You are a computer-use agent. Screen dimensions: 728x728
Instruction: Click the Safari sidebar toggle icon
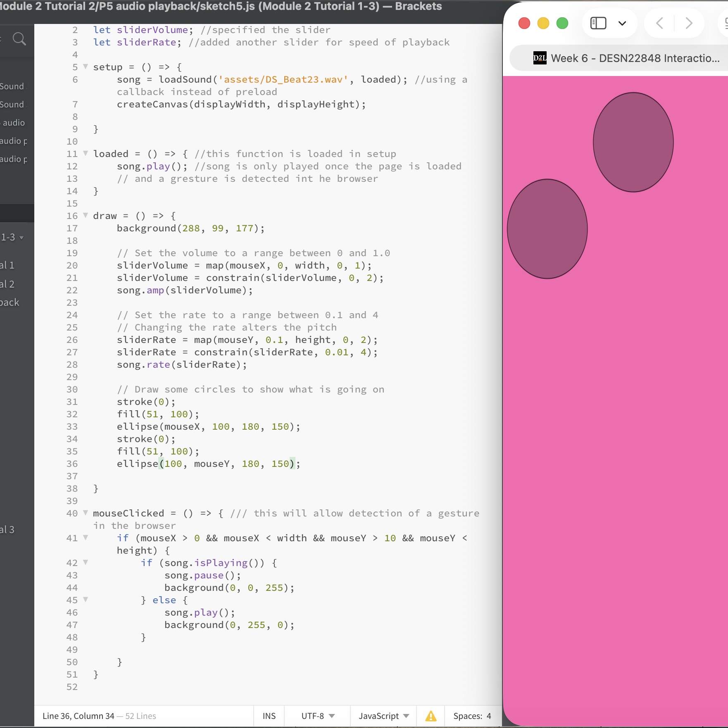coord(598,23)
